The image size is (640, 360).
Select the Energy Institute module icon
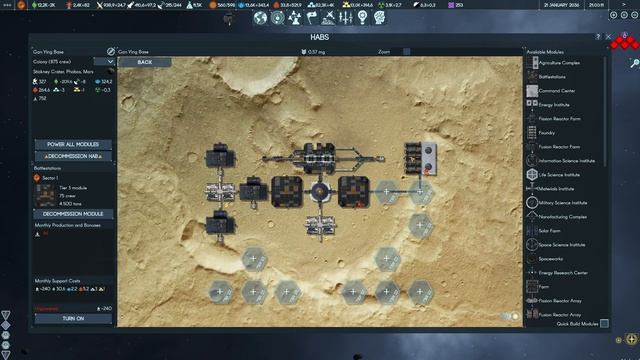(x=532, y=104)
